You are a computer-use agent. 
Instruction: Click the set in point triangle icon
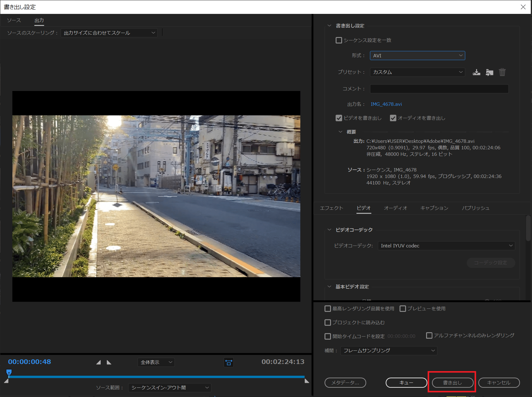98,362
